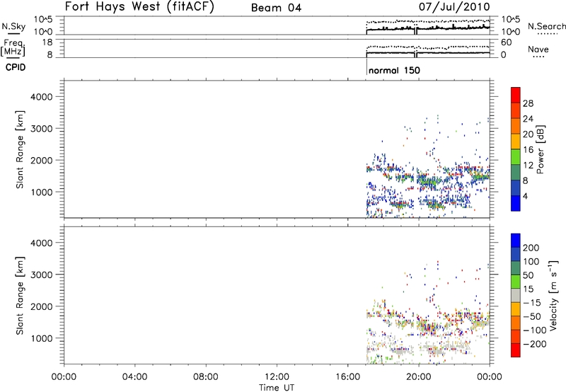
Task: Pick the blue velocity segment above 200
Action: [x=516, y=241]
